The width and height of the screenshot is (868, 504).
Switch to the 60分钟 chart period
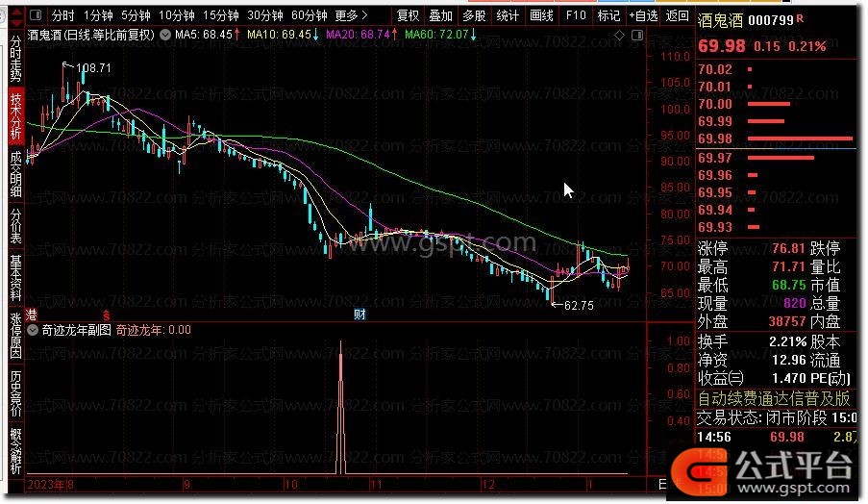[309, 15]
